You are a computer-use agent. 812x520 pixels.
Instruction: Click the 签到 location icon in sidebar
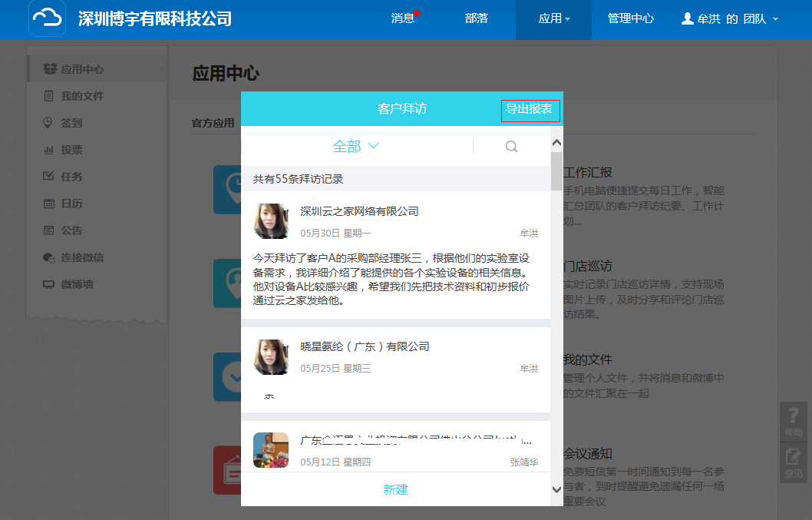pos(49,123)
